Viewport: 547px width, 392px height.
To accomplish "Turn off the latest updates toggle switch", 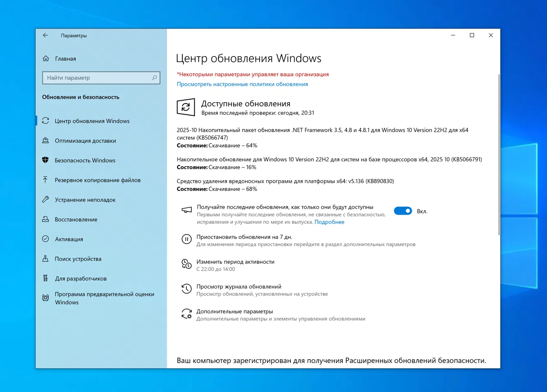I will pyautogui.click(x=403, y=211).
